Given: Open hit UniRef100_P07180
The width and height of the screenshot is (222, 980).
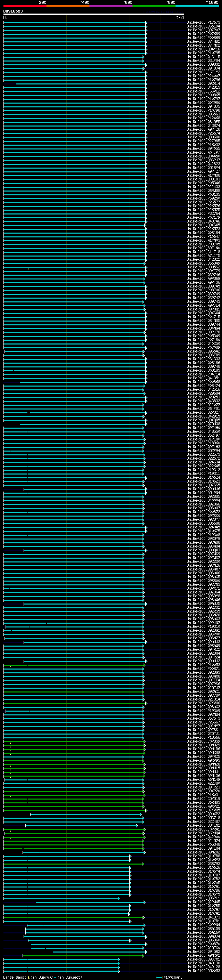Looking at the screenshot, I should [203, 340].
